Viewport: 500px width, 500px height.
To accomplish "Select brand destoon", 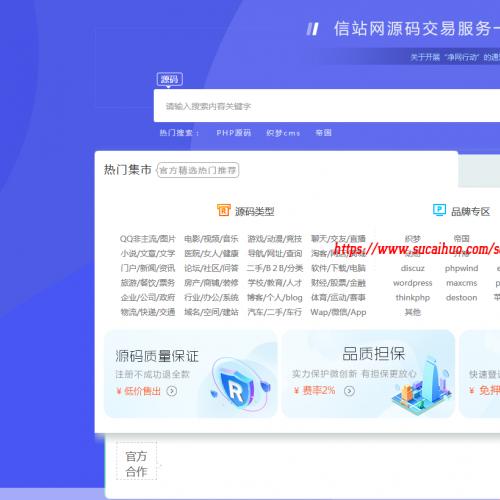I will click(462, 297).
